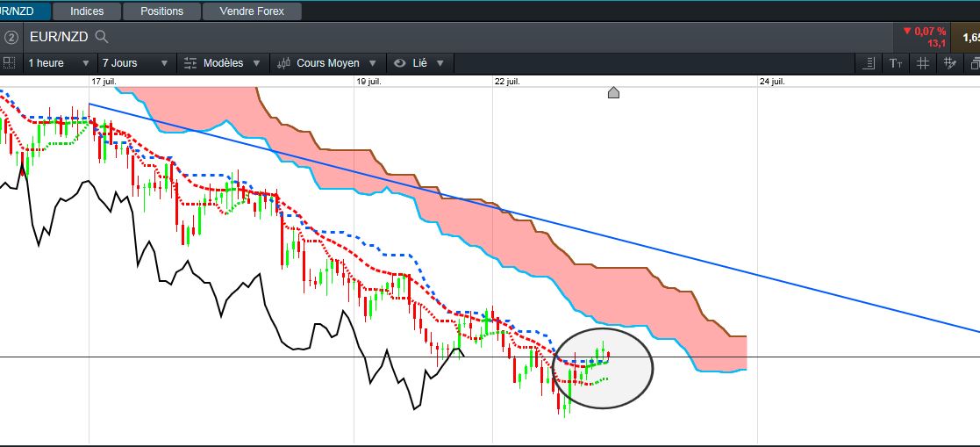Toggle the chart grid lines icon
Screen dimensions: 980x447
pos(923,63)
